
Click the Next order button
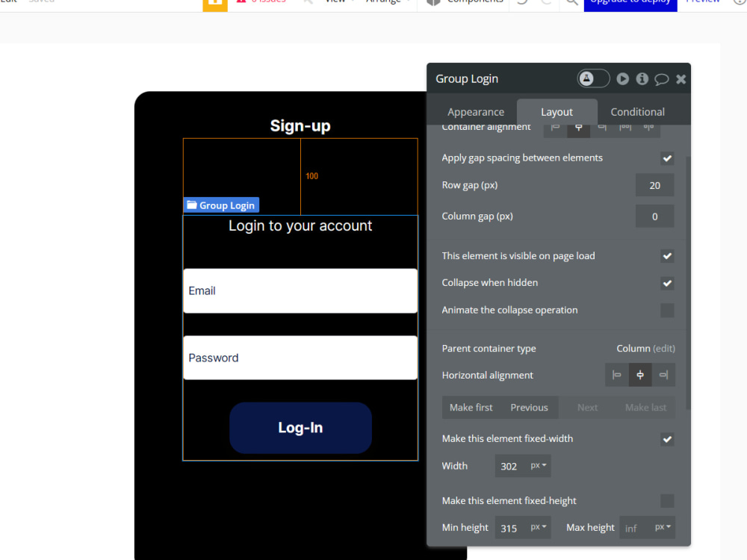pos(587,408)
